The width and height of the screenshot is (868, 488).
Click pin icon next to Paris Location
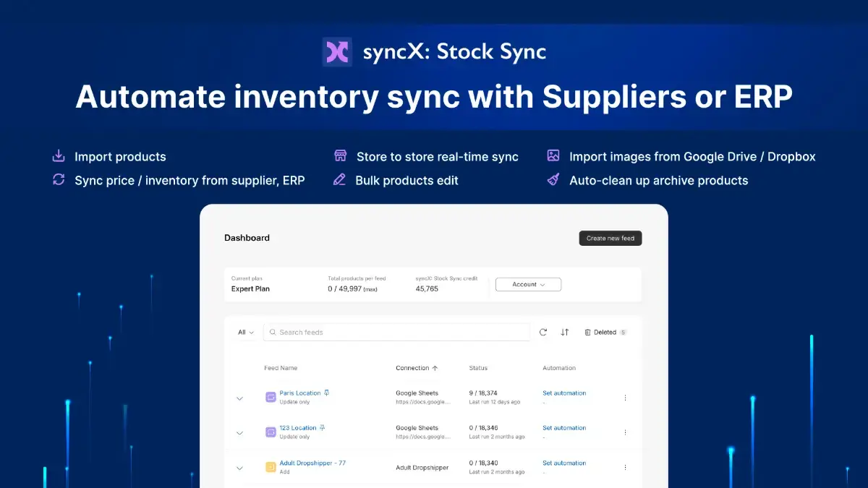pyautogui.click(x=326, y=393)
